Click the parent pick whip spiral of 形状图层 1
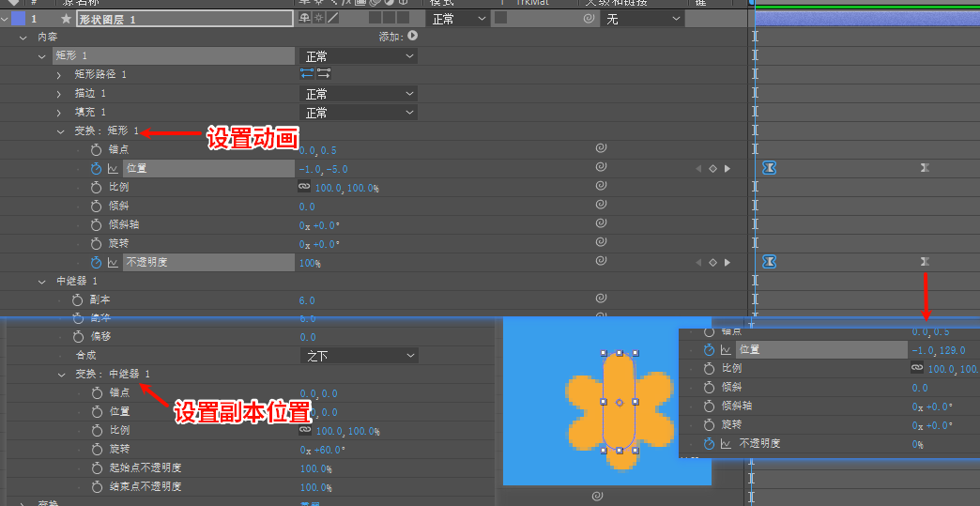 pyautogui.click(x=589, y=19)
